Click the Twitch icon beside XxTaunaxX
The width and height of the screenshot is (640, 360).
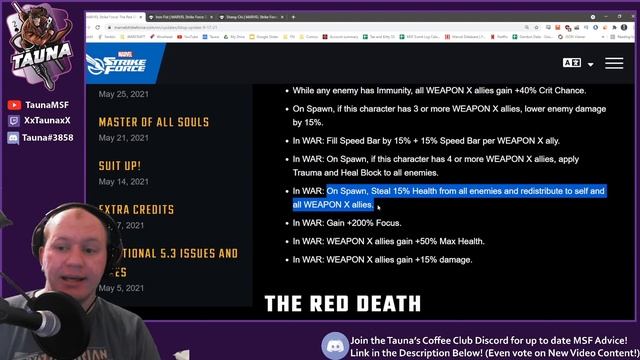14,121
